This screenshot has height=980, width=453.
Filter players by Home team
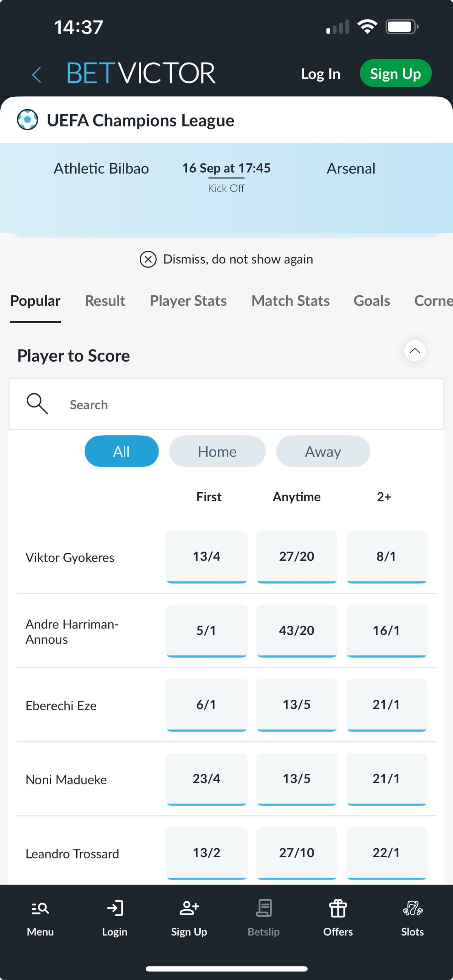tap(217, 451)
